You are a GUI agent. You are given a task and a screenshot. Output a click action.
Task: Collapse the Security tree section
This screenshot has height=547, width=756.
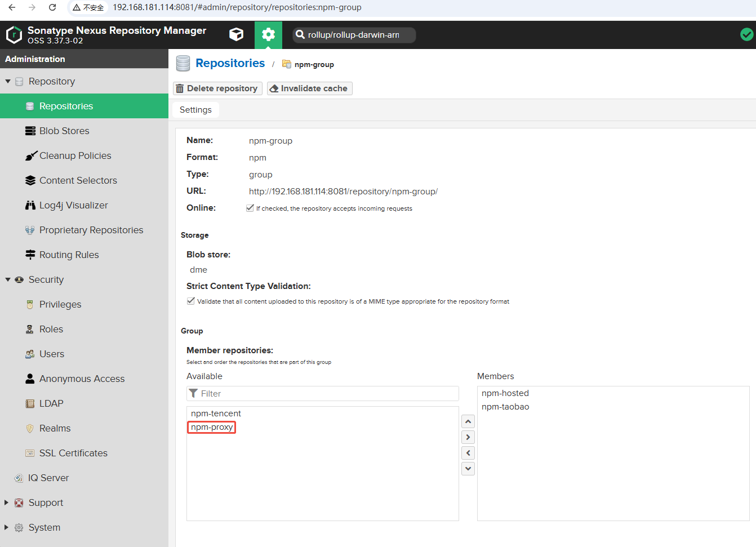8,279
